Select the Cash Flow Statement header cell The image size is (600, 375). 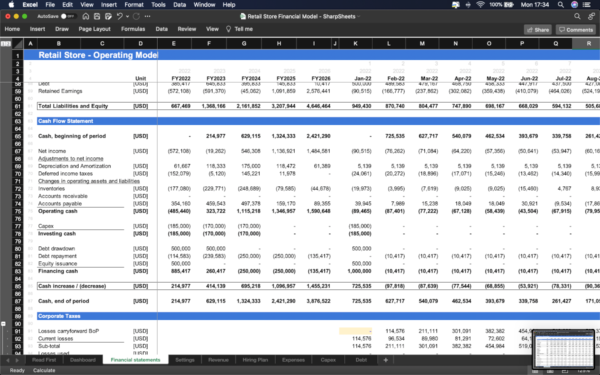pos(65,121)
